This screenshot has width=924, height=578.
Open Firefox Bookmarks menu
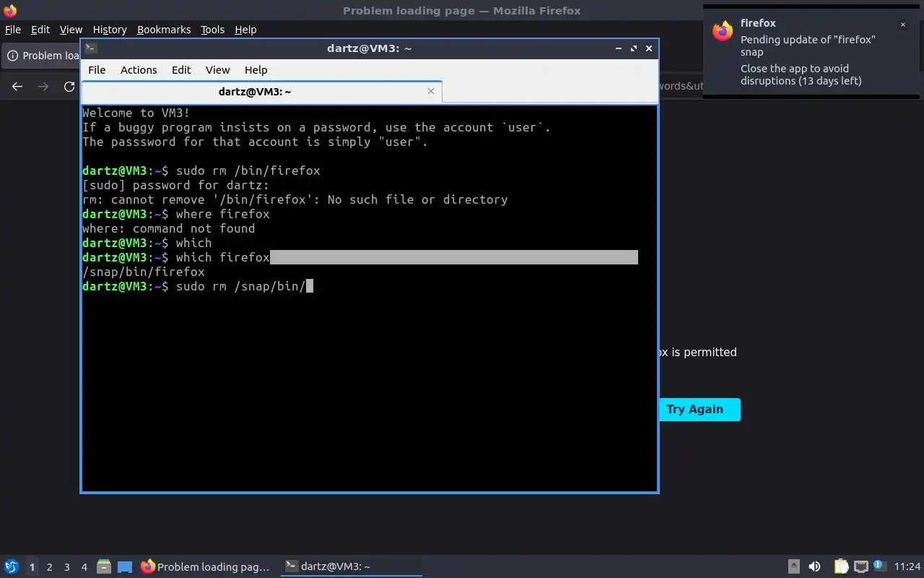click(x=164, y=30)
